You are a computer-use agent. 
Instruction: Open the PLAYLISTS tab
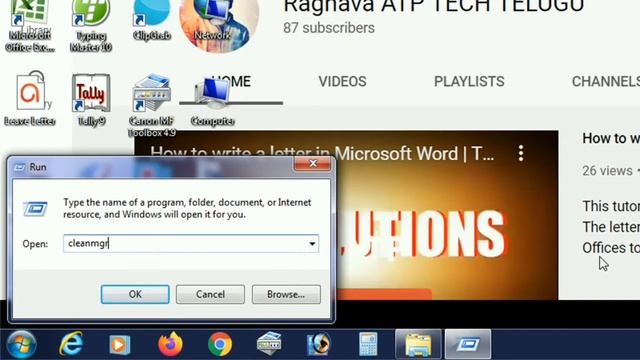point(469,82)
